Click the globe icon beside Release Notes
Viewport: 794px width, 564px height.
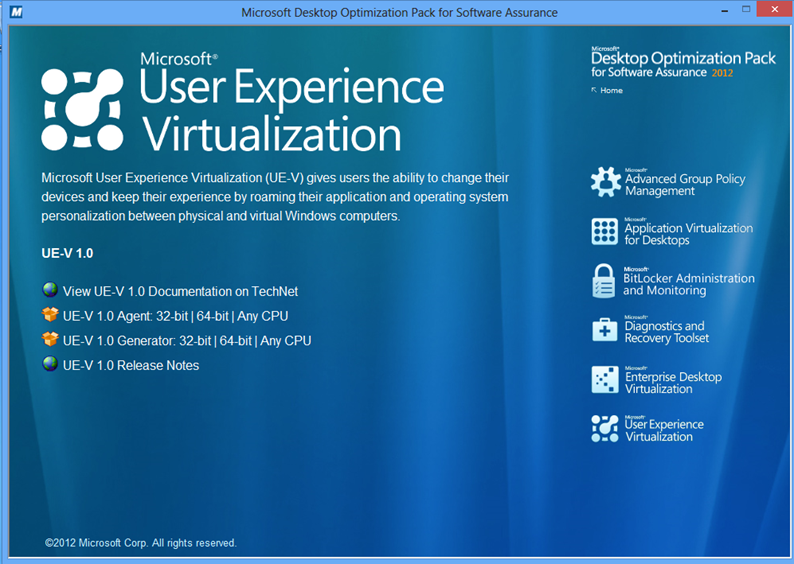tap(50, 365)
